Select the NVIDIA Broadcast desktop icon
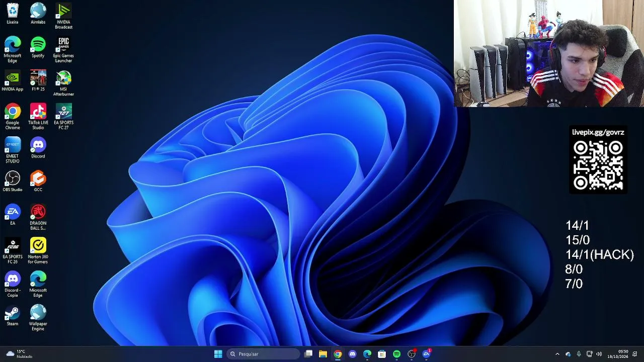Screen dimensions: 644x362 63,16
